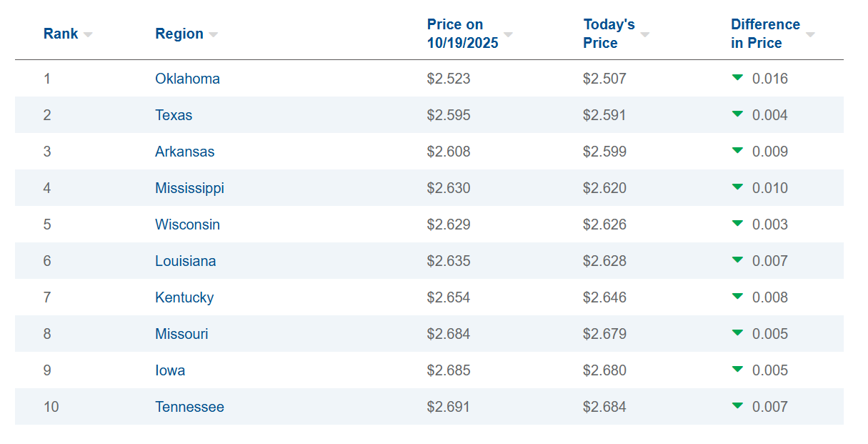Viewport: 868px width, 444px height.
Task: Click green down arrow in Tennessee row
Action: (x=738, y=406)
